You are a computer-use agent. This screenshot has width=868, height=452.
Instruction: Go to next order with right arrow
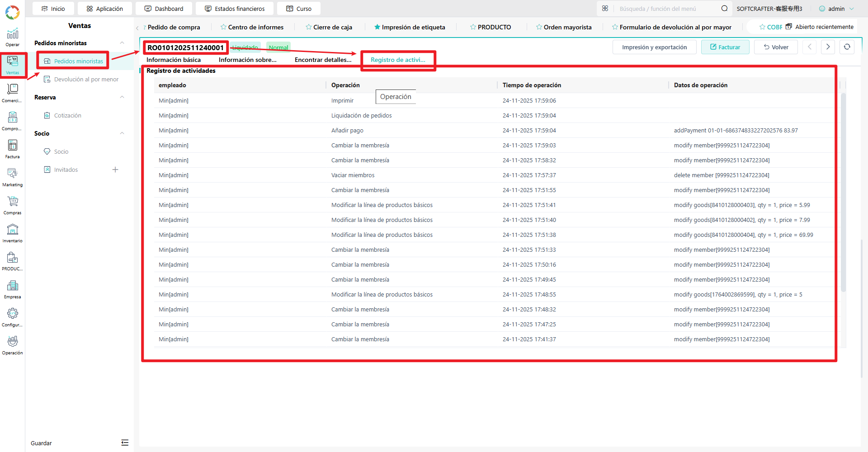click(828, 47)
